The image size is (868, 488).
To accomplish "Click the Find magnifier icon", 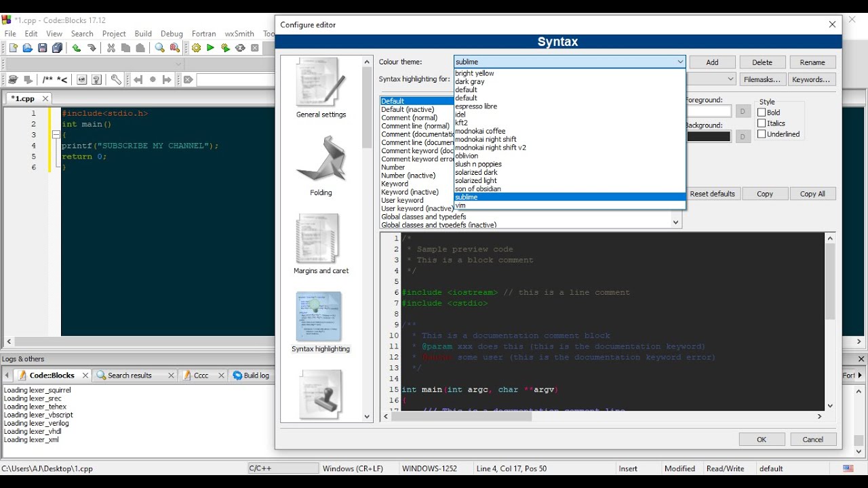I will pyautogui.click(x=160, y=48).
